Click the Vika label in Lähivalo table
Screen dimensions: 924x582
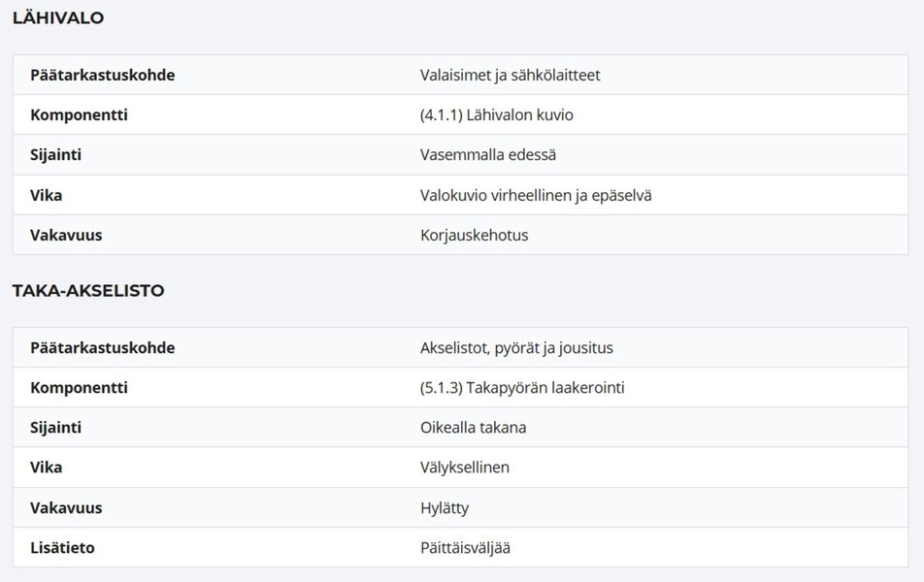(46, 196)
